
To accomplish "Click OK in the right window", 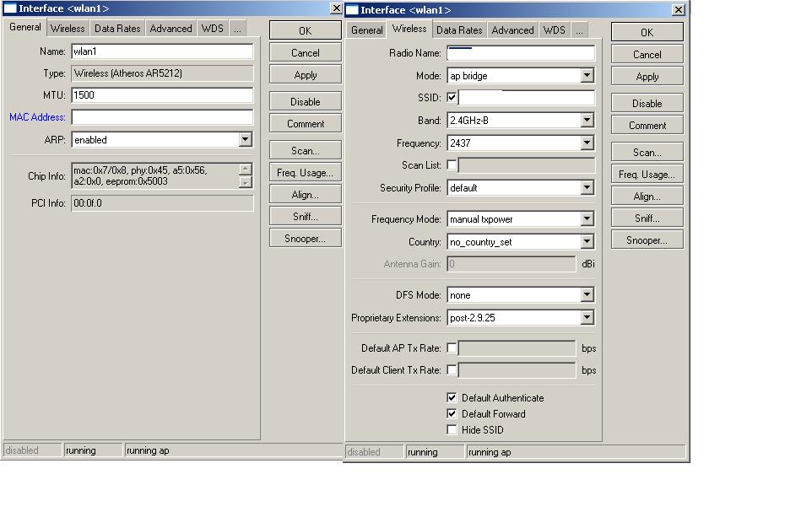I will pos(647,32).
